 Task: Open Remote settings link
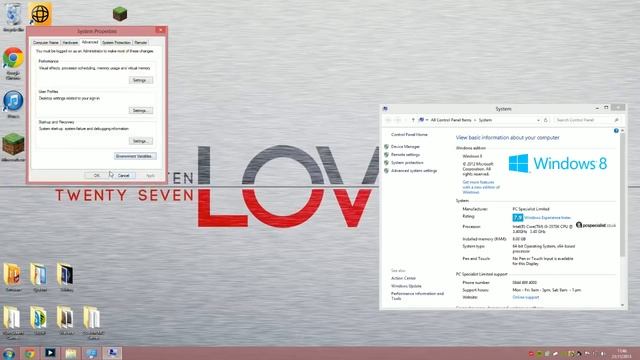[x=405, y=154]
